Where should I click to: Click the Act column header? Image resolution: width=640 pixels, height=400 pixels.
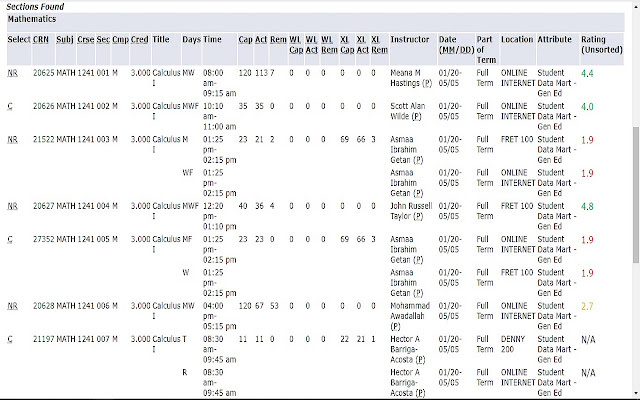[261, 40]
